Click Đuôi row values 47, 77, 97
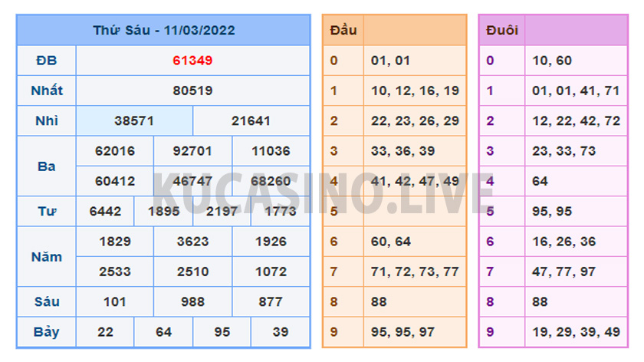Image resolution: width=644 pixels, height=362 pixels. pyautogui.click(x=564, y=271)
